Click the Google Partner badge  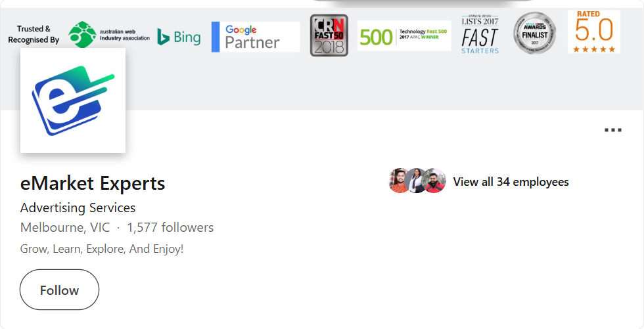point(256,37)
